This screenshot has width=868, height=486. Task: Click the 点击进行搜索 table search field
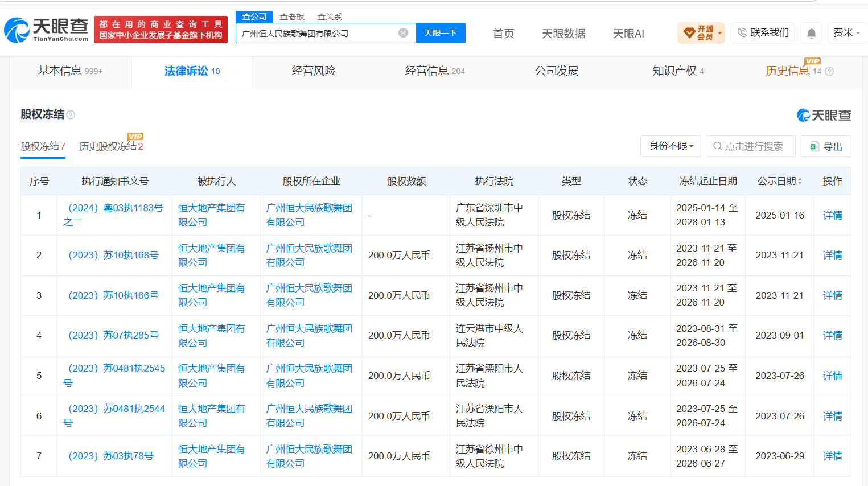click(751, 146)
